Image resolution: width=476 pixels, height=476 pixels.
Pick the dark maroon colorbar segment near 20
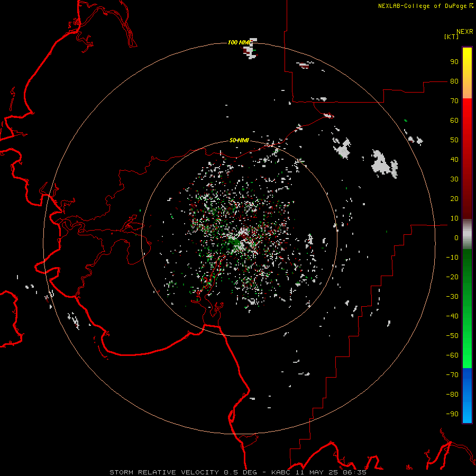click(467, 200)
